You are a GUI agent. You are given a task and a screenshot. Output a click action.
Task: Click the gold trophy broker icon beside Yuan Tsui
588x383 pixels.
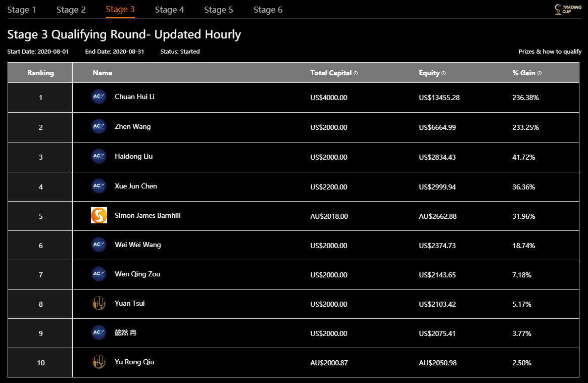coord(99,303)
